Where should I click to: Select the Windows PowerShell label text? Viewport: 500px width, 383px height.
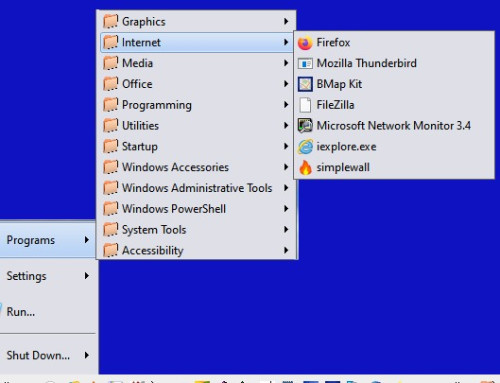(x=174, y=209)
